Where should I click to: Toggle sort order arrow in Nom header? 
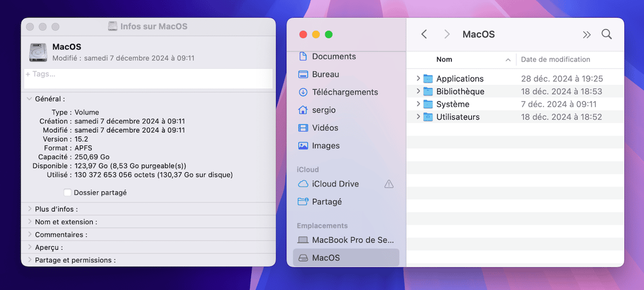[x=508, y=60]
